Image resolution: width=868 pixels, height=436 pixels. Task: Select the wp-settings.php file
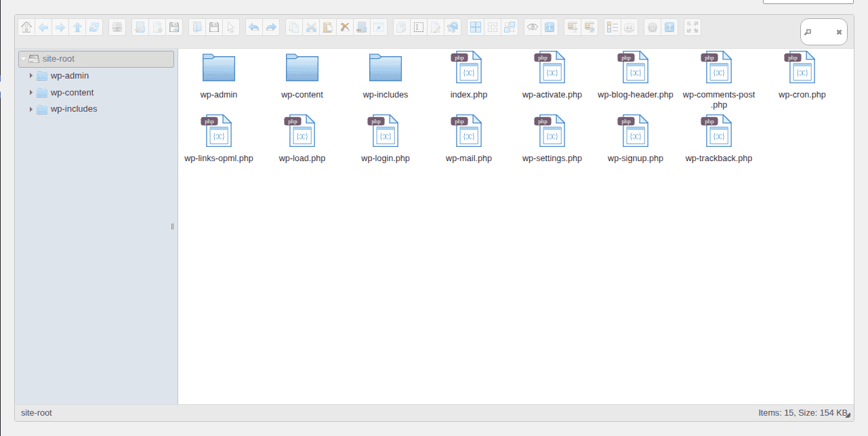tap(552, 139)
